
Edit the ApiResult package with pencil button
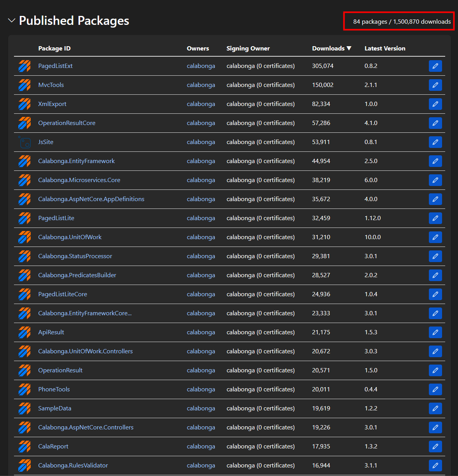point(435,332)
